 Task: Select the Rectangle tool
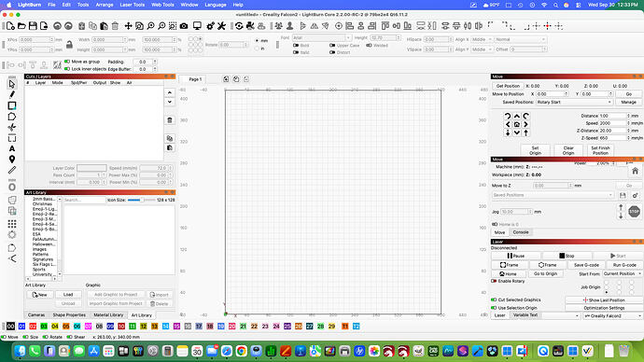pos(12,105)
